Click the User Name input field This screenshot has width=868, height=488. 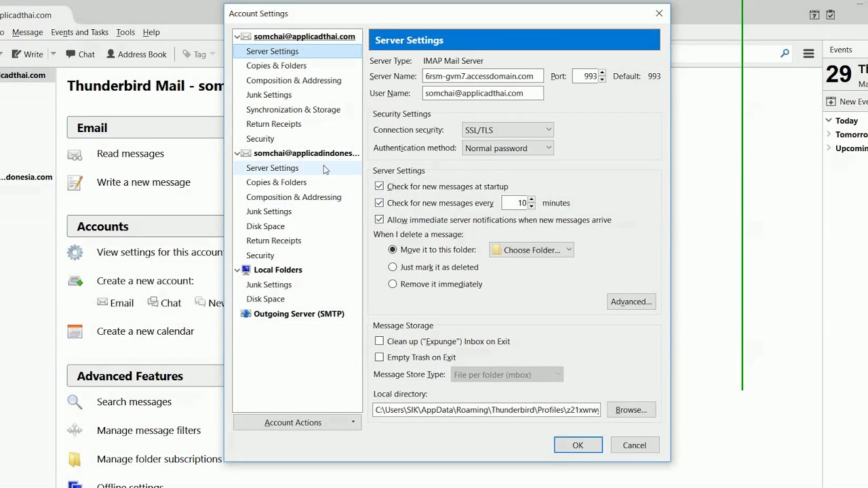(x=483, y=94)
